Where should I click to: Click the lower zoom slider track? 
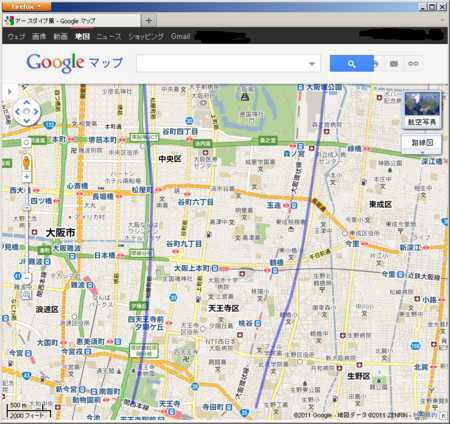27,242
